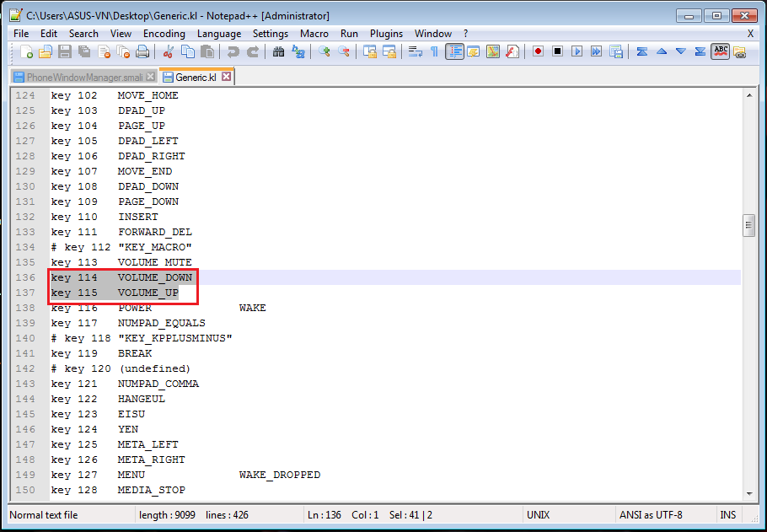Toggle synchronized horizontal scrolling

coord(389,51)
